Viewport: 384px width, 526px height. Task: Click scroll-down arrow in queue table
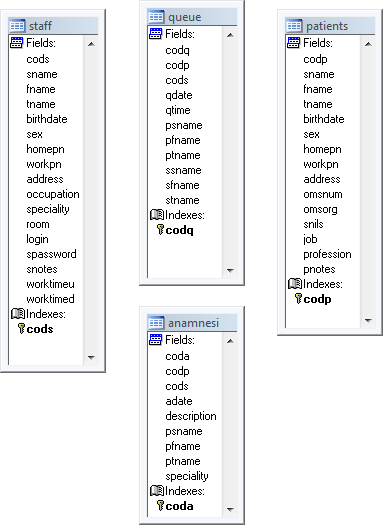tap(230, 270)
